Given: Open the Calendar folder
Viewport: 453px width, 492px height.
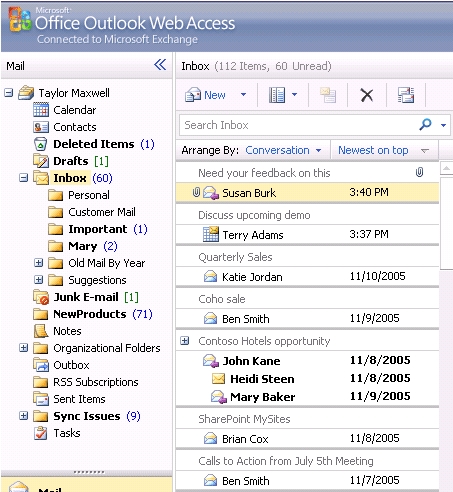Looking at the screenshot, I should (75, 110).
